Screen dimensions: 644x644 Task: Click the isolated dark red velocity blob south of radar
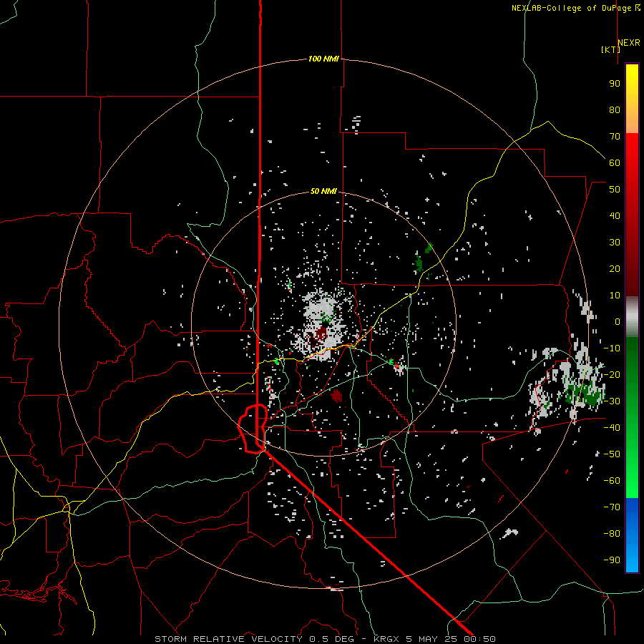(336, 396)
